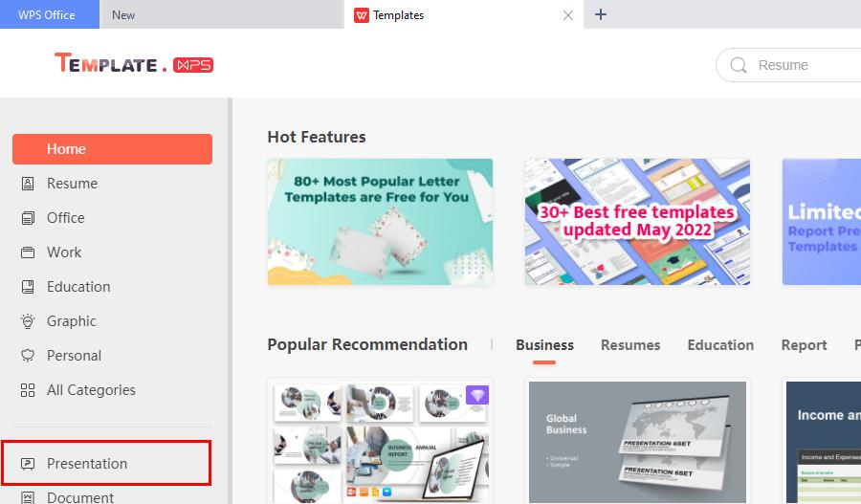Open the Business Annual Report template thumbnail
861x504 pixels.
tap(380, 442)
